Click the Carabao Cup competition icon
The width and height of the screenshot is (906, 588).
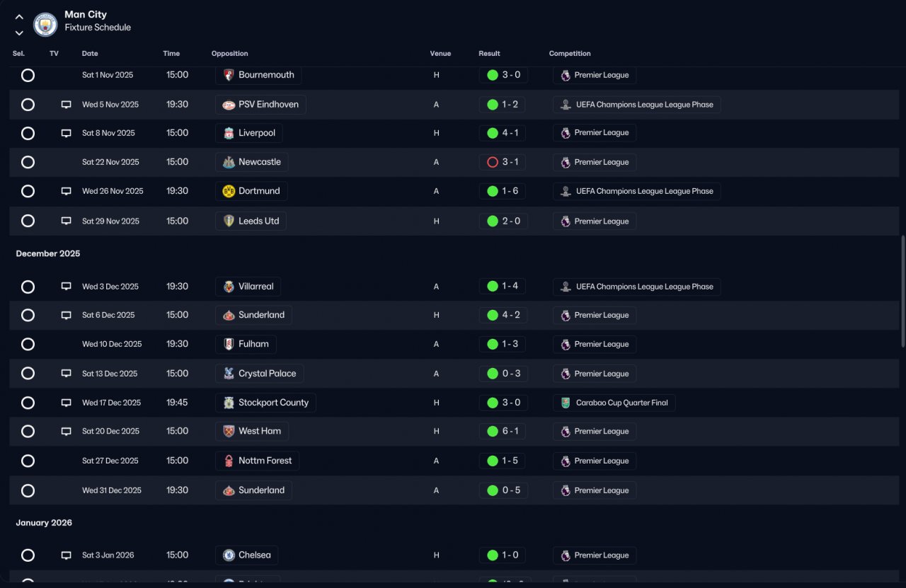[566, 403]
